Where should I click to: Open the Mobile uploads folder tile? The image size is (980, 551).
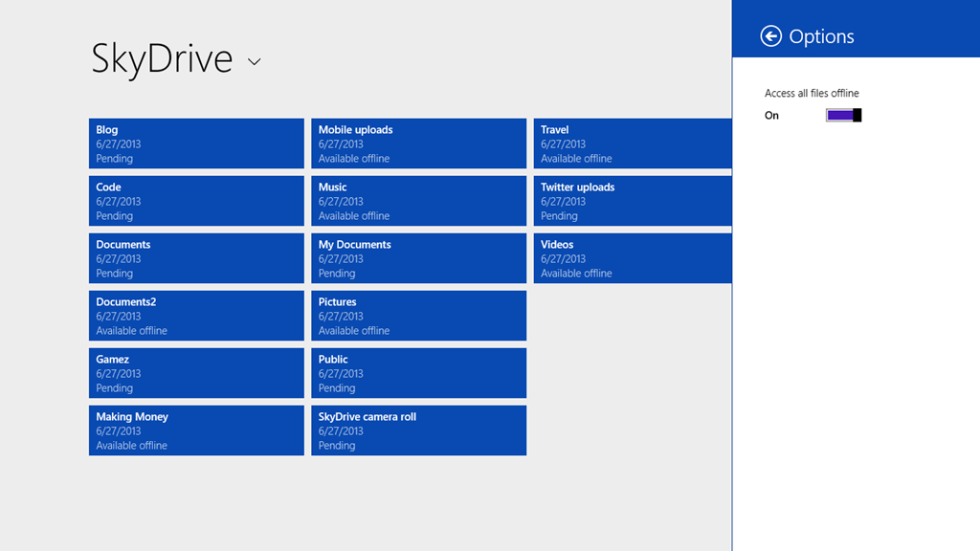click(419, 143)
